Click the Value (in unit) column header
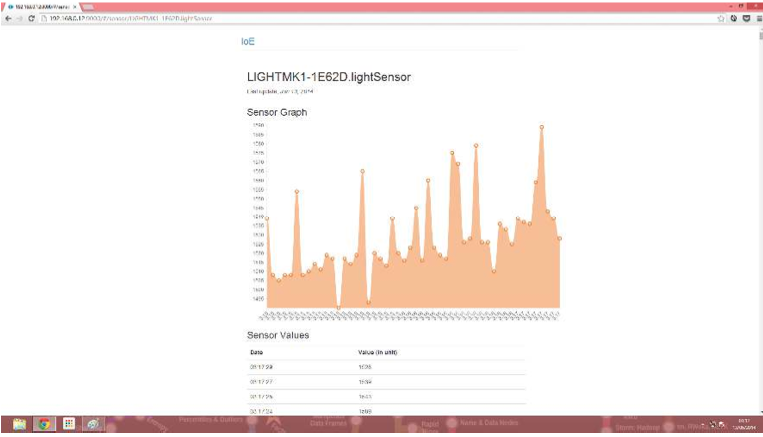Image resolution: width=763 pixels, height=437 pixels. (x=378, y=352)
